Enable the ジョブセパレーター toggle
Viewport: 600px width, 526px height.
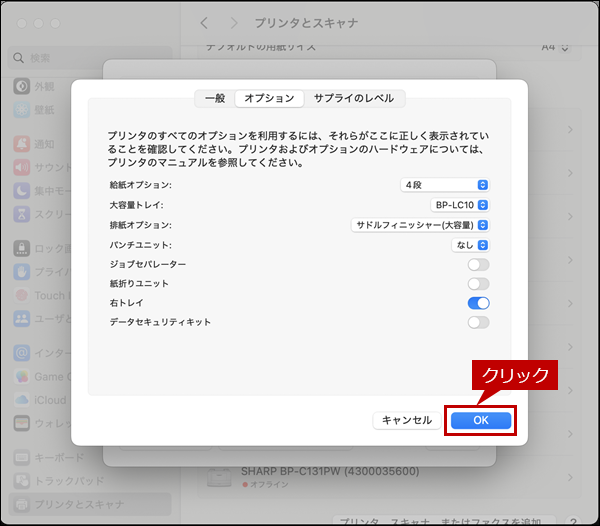tap(478, 264)
